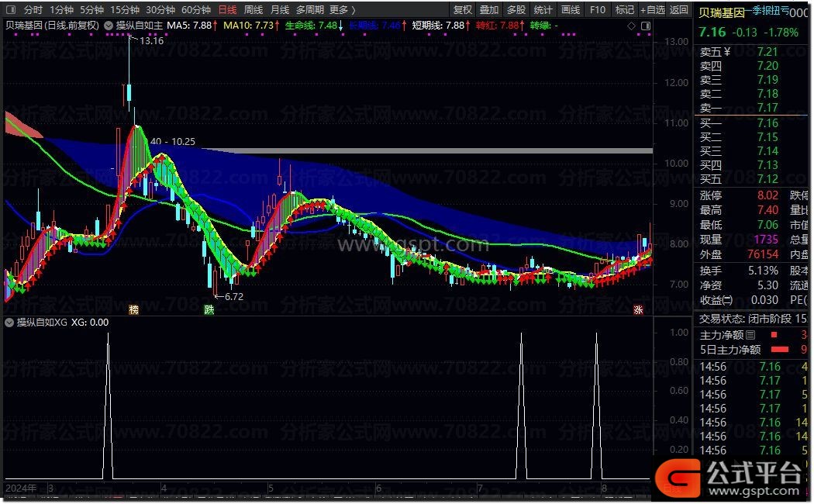Select the 买一 bid price 7.16
Screen dimensions: 814x504
pos(767,123)
